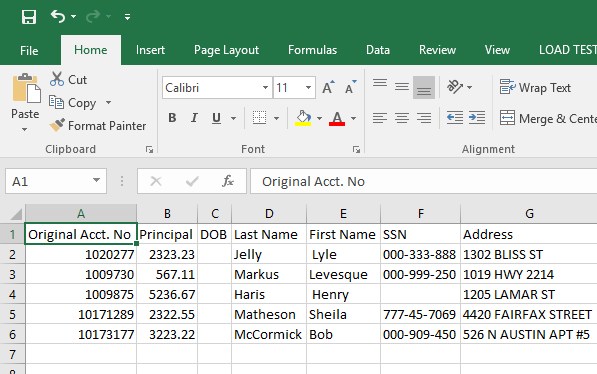The image size is (597, 374).
Task: Toggle Wrap Text option
Action: pos(535,88)
